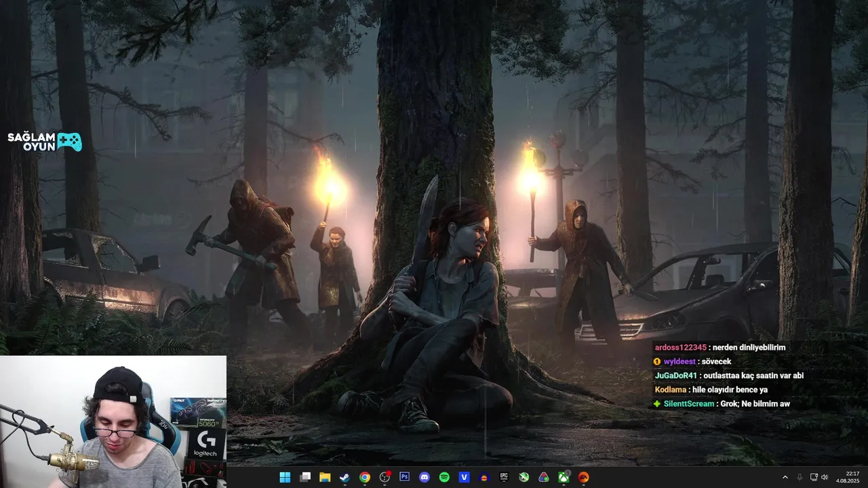This screenshot has width=868, height=488.
Task: Click the message "outlasttaa kaç saatin var abi"
Action: (x=753, y=375)
